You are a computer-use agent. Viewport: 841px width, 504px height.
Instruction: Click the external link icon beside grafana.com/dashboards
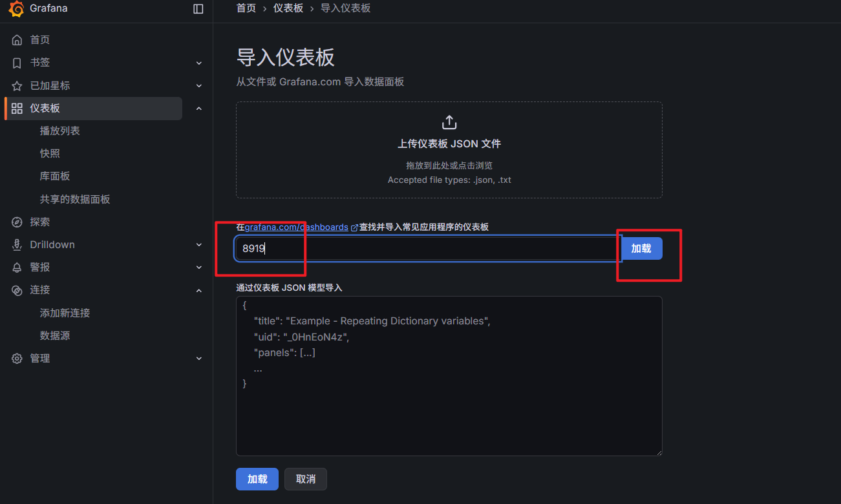354,227
